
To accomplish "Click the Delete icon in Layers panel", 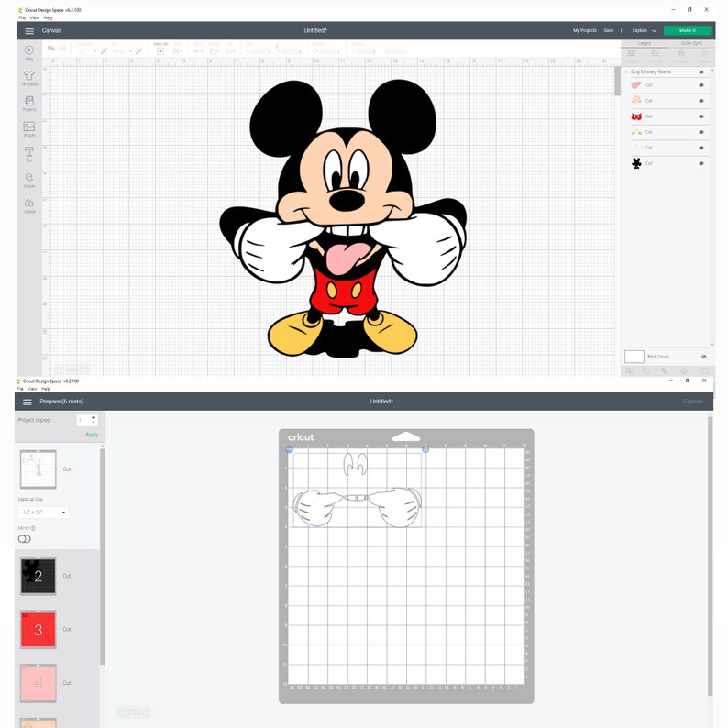I will [x=704, y=54].
